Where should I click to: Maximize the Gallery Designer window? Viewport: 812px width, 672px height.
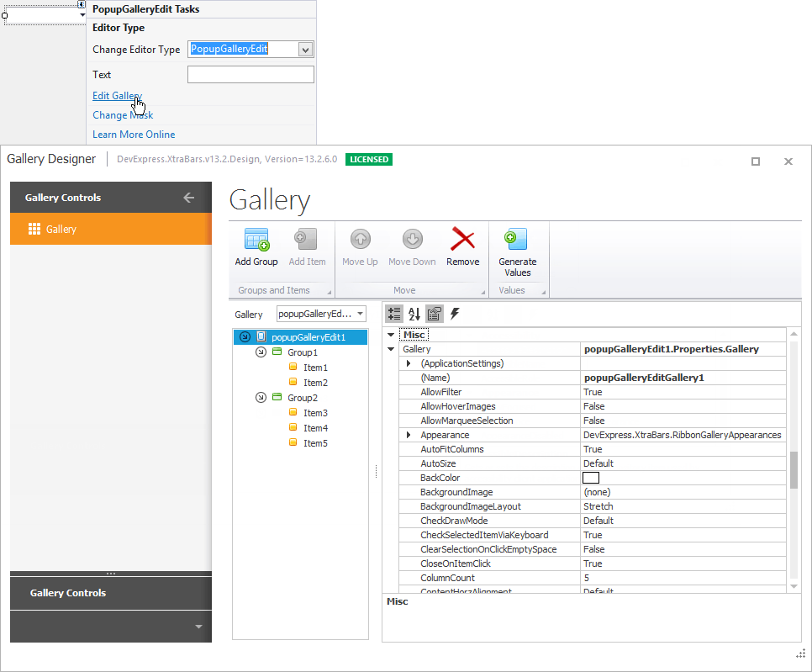[756, 161]
